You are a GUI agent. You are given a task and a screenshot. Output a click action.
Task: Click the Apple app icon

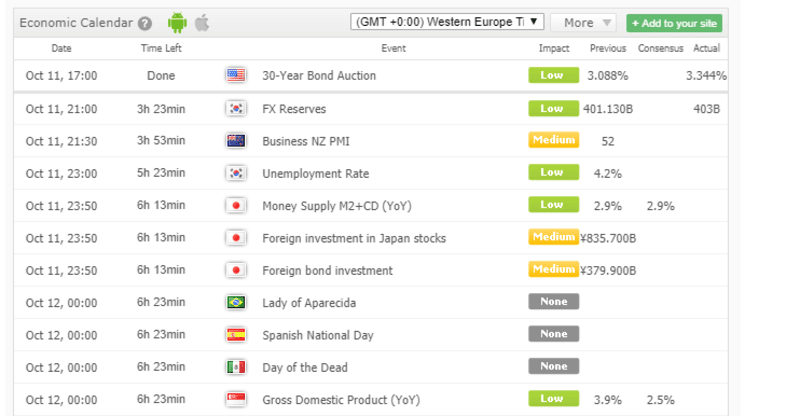(x=202, y=22)
